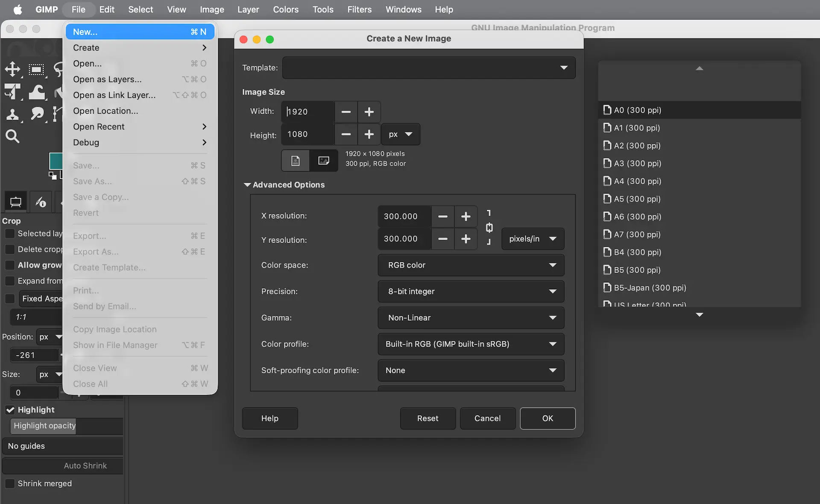Click New... in the File menu
820x504 pixels.
coord(140,32)
